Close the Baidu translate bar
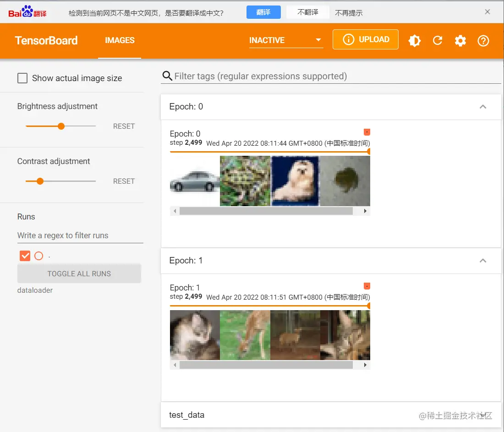The height and width of the screenshot is (432, 504). click(x=488, y=12)
